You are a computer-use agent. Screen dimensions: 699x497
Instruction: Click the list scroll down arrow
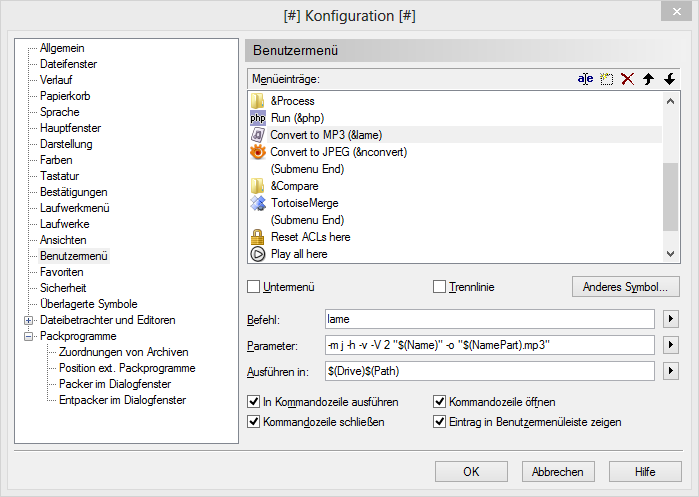click(x=670, y=254)
